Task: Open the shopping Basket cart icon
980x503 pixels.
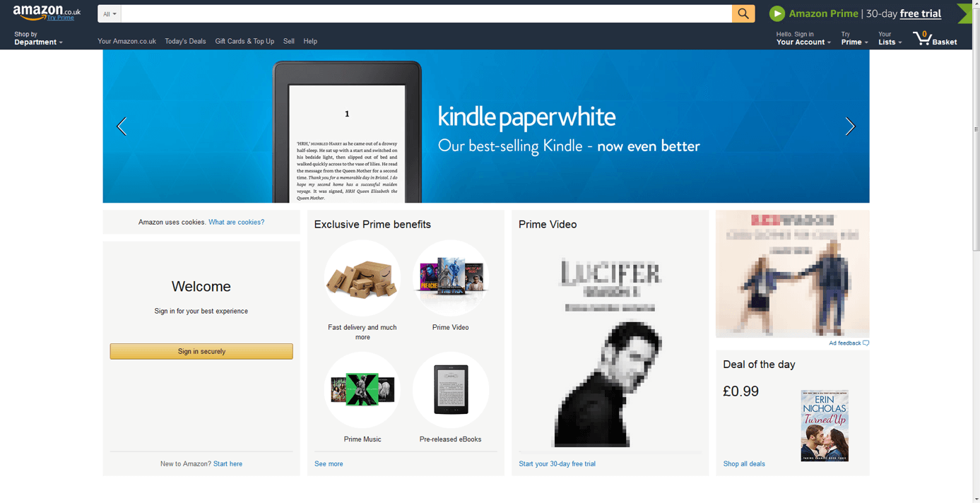Action: click(922, 38)
